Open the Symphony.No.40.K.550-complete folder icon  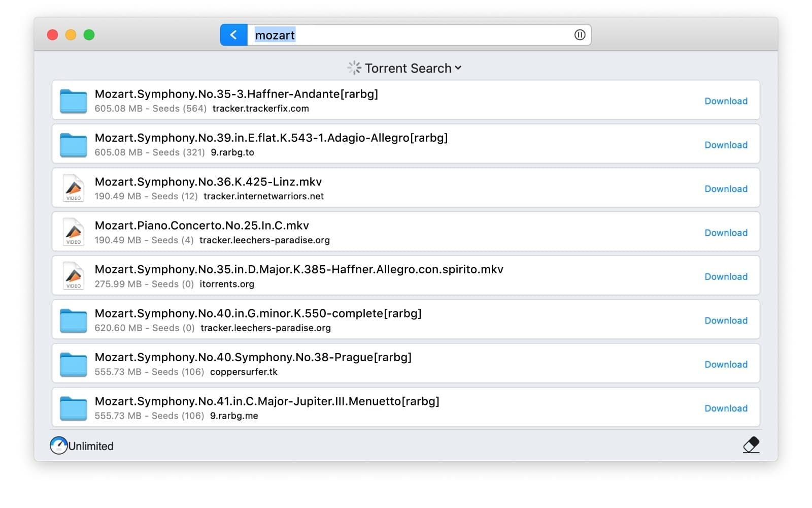73,320
